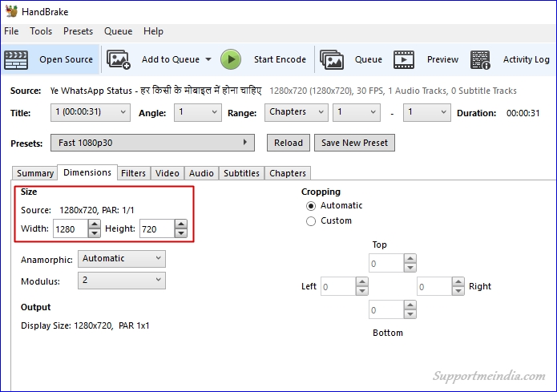Click the Open Source clapperboard icon
This screenshot has width=557, height=392.
pos(16,59)
